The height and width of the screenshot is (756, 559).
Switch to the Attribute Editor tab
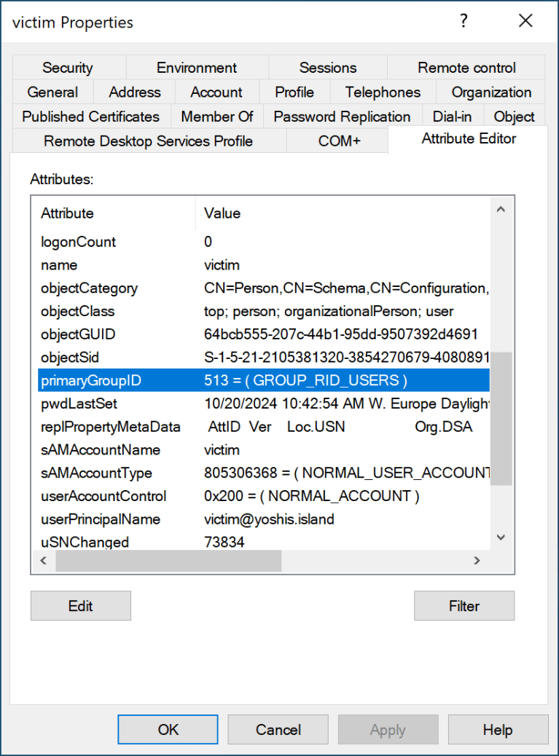[469, 138]
